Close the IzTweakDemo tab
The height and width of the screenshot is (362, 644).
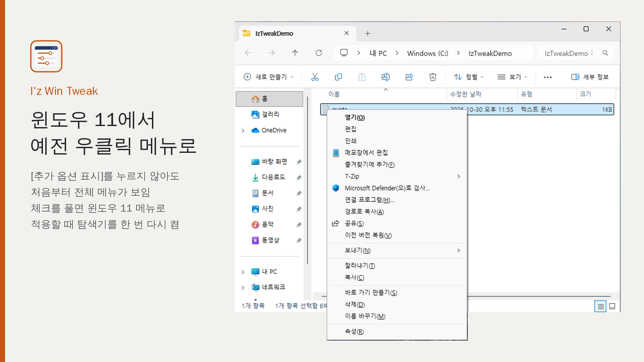346,33
